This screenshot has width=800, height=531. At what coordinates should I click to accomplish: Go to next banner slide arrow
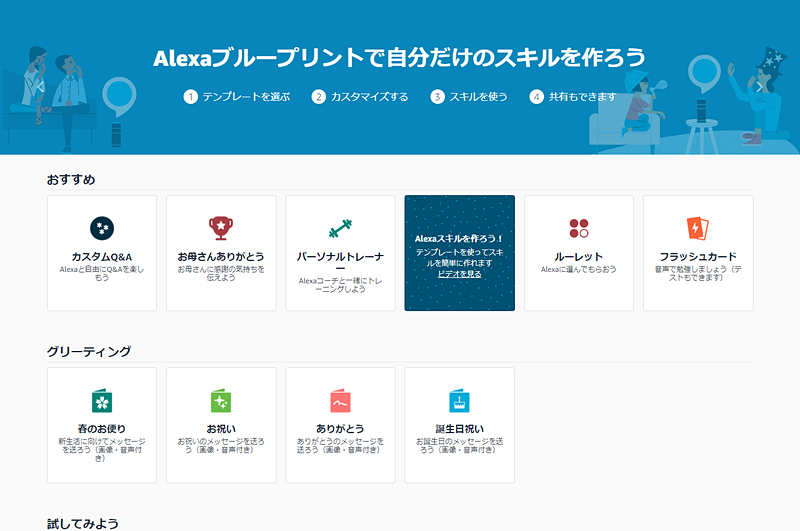[x=760, y=87]
